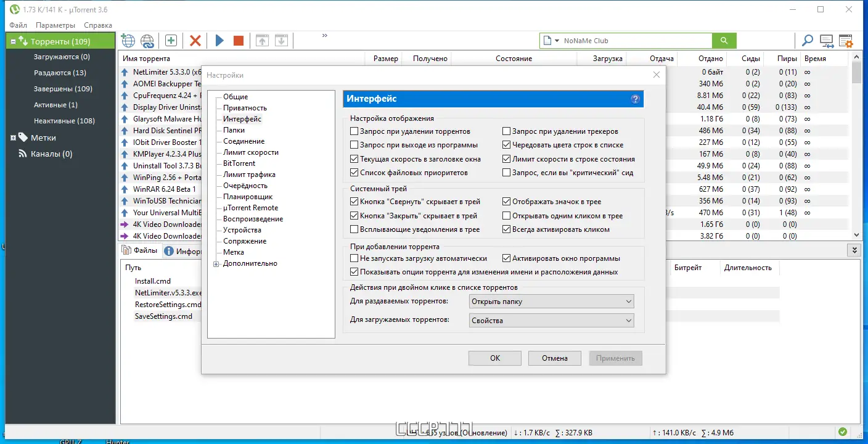Select Приватность in the settings tree
This screenshot has width=868, height=444.
pos(245,108)
